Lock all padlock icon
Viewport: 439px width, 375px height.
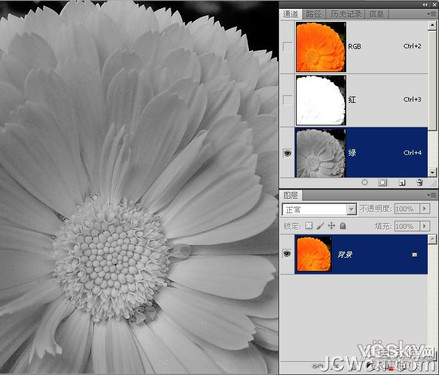(343, 226)
